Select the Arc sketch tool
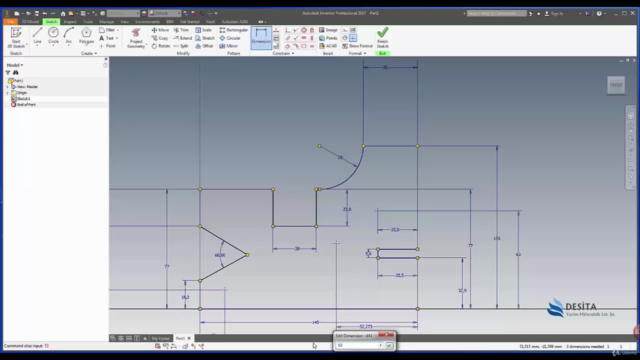This screenshot has width=640, height=360. tap(69, 36)
